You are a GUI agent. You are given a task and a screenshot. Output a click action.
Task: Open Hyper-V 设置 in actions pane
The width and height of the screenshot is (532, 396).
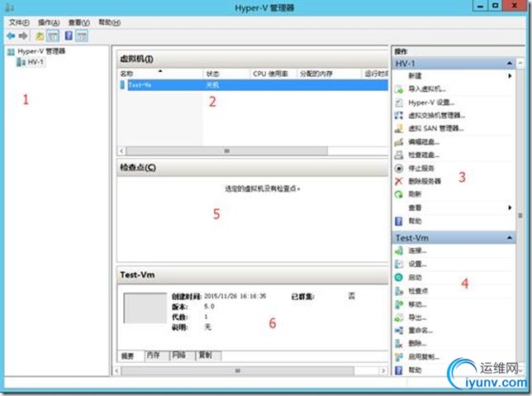(431, 103)
